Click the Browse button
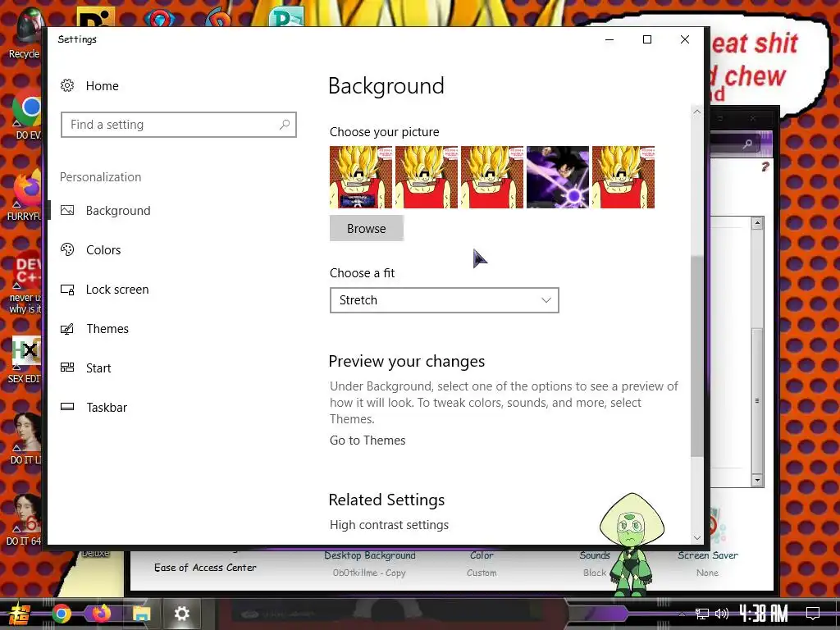840x630 pixels. pos(367,228)
